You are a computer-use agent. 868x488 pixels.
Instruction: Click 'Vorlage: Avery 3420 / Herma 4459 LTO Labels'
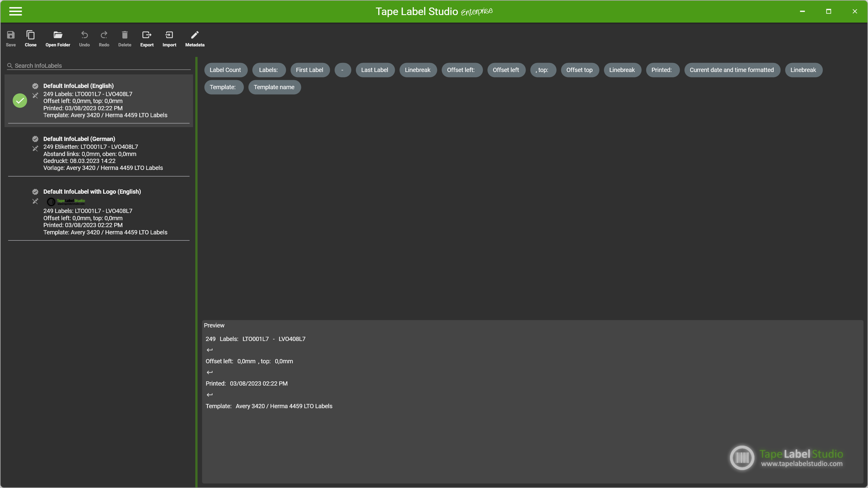pos(103,168)
